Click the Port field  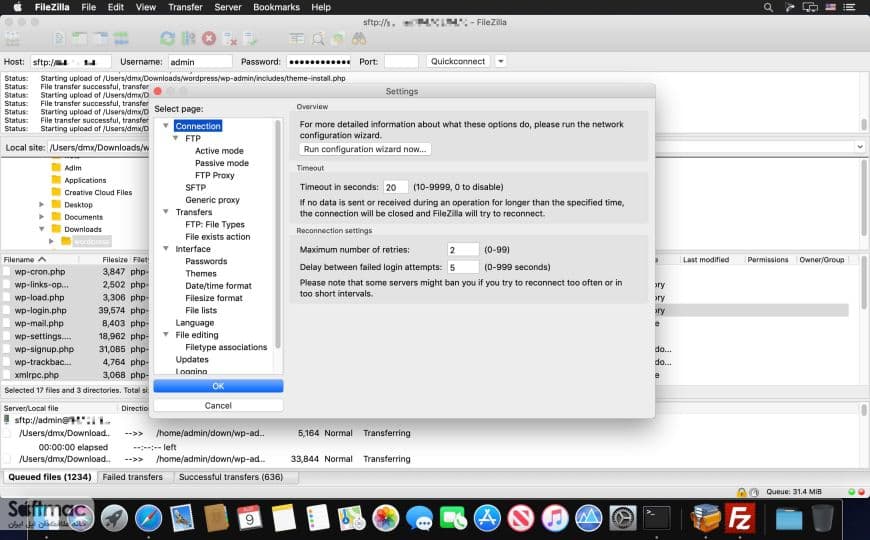tap(401, 62)
